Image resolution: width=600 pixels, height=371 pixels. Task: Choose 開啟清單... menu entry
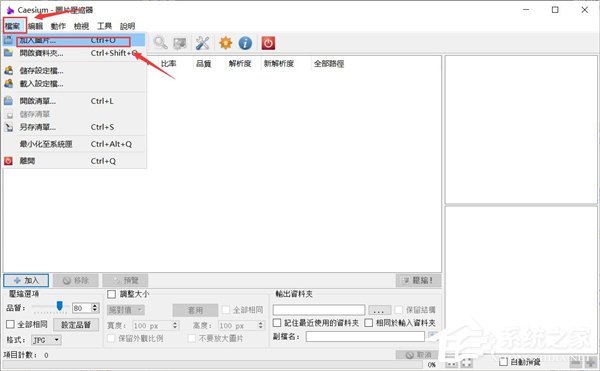pyautogui.click(x=74, y=101)
